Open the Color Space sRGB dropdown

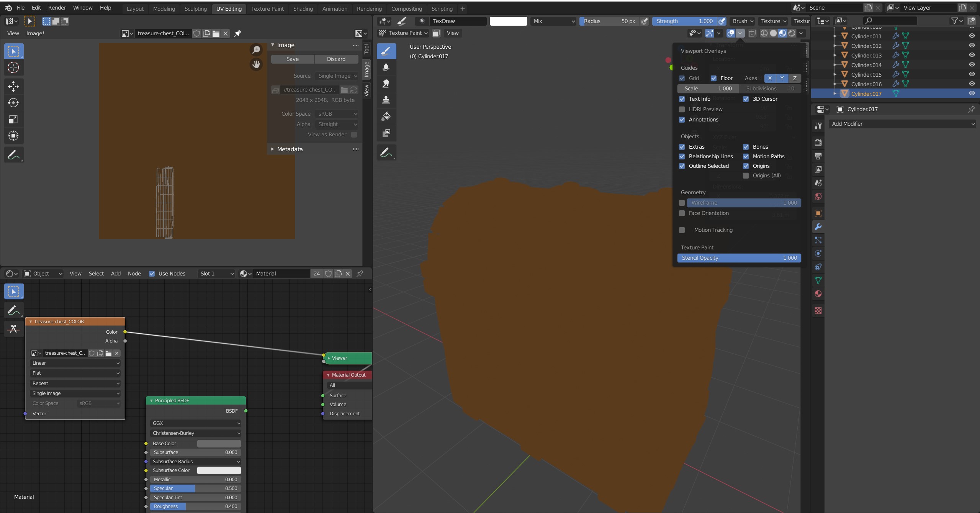point(337,114)
